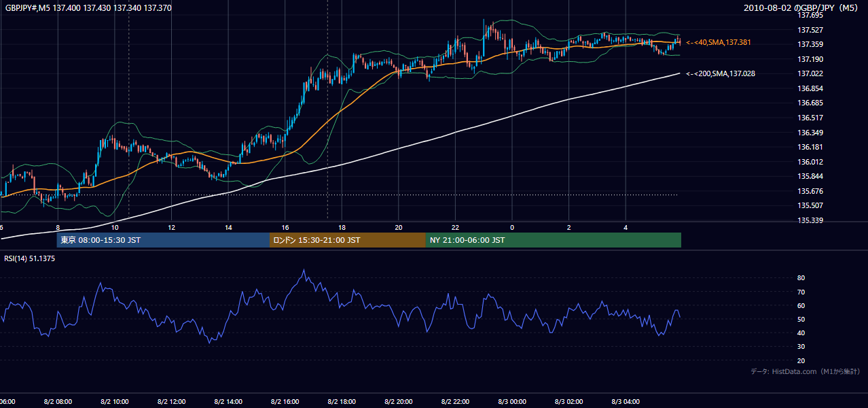Click price axis value 136.854
The image size is (868, 408).
pos(810,88)
